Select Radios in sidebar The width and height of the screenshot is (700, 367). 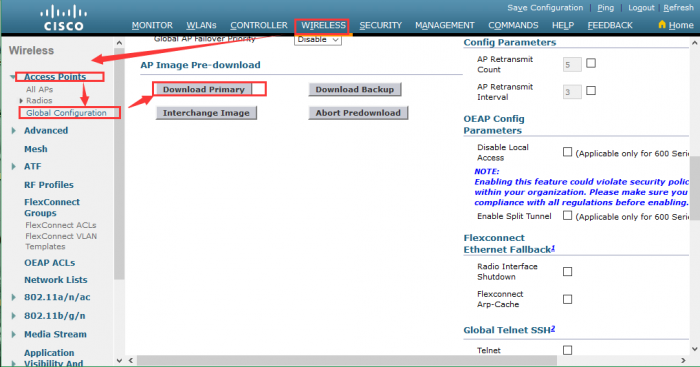pyautogui.click(x=39, y=100)
